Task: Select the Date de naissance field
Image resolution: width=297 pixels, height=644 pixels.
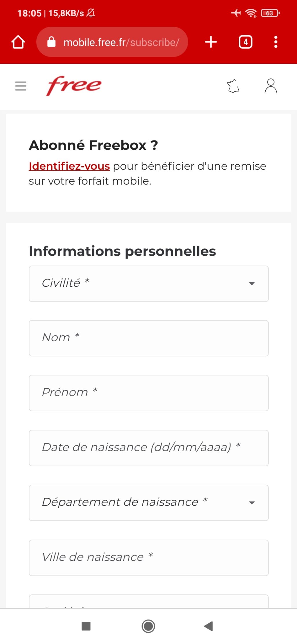Action: (x=148, y=448)
